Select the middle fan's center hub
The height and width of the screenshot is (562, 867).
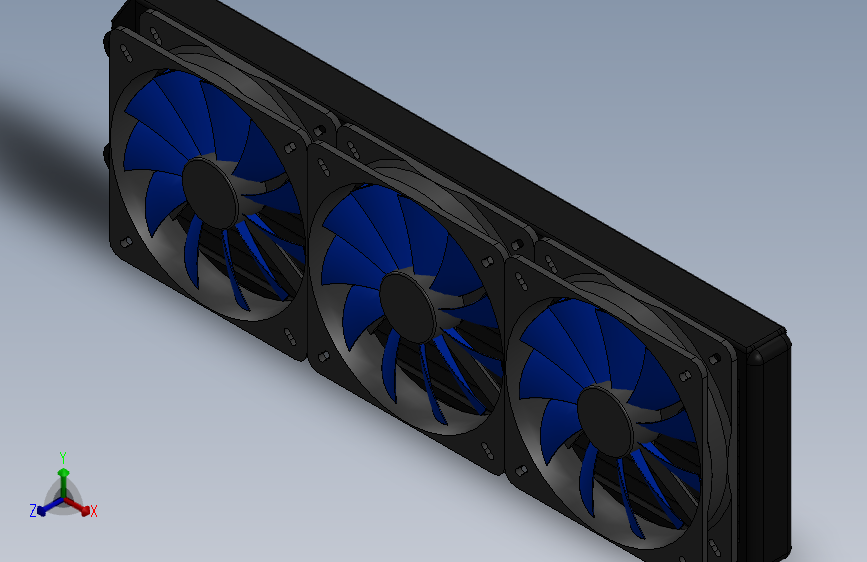click(408, 308)
